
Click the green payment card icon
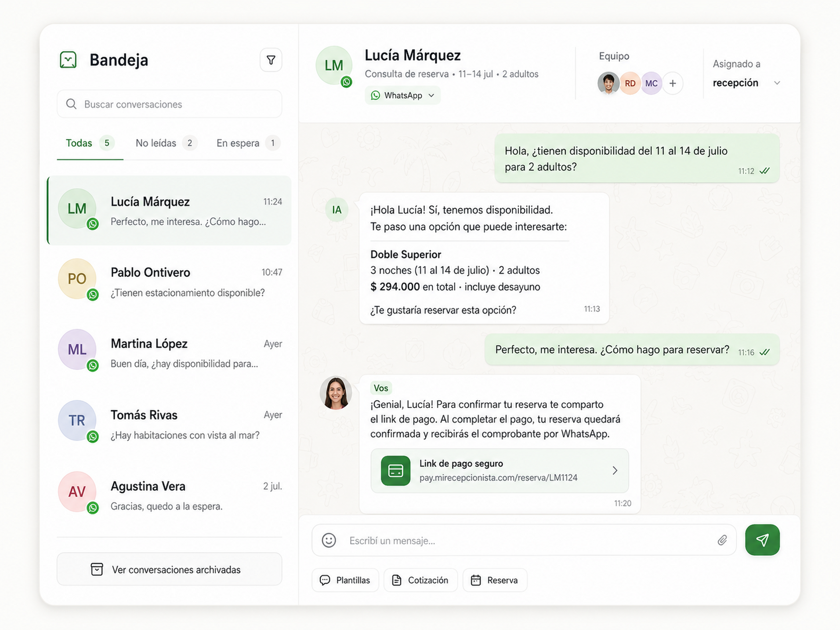[x=395, y=471]
